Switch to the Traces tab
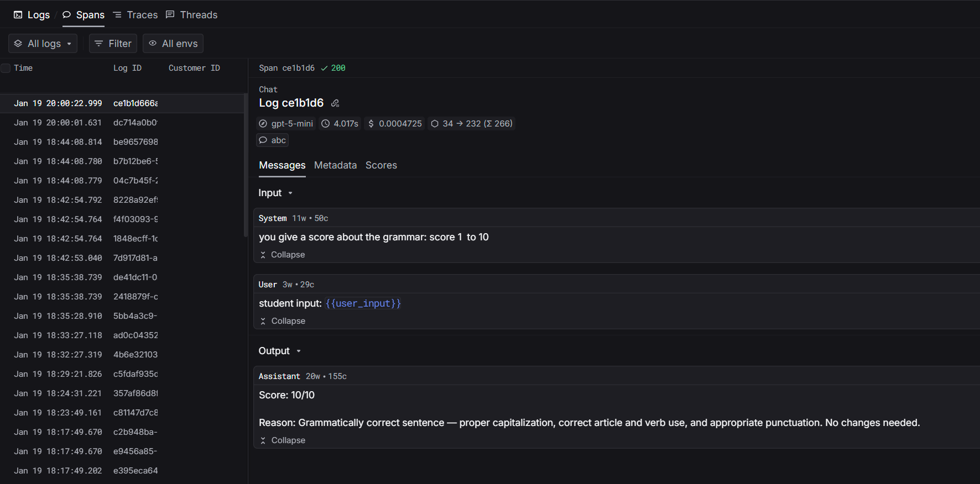 point(135,15)
